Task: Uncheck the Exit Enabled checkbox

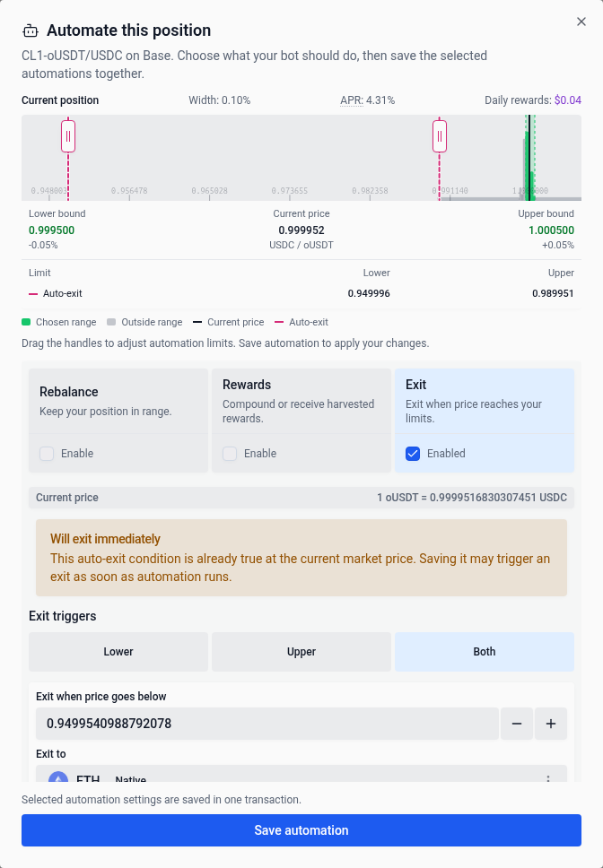Action: coord(413,454)
